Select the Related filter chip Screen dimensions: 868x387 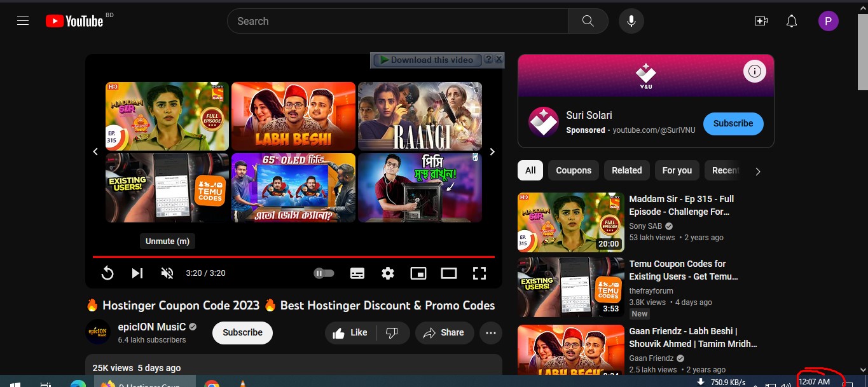coord(627,170)
